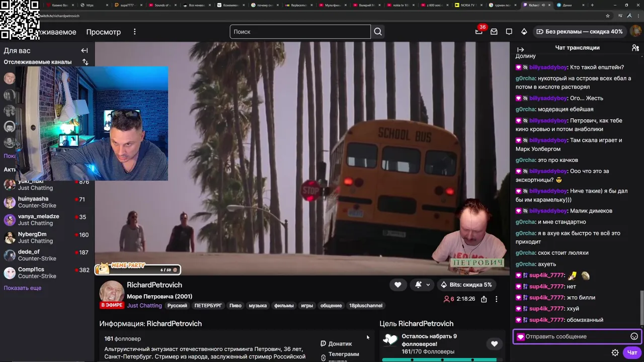Select the ПЕТЕРБУРГ tag
The image size is (644, 362).
point(208,306)
